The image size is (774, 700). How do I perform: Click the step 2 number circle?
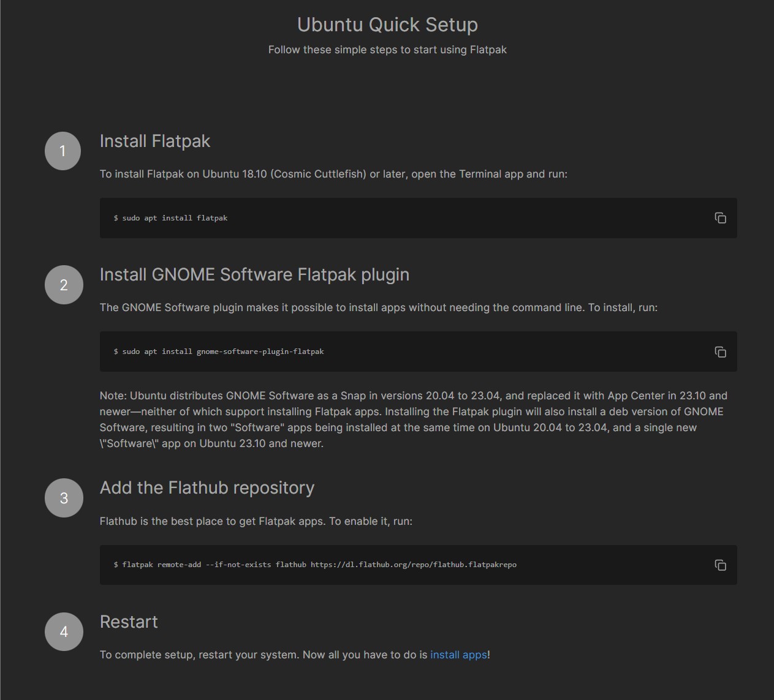pyautogui.click(x=64, y=285)
